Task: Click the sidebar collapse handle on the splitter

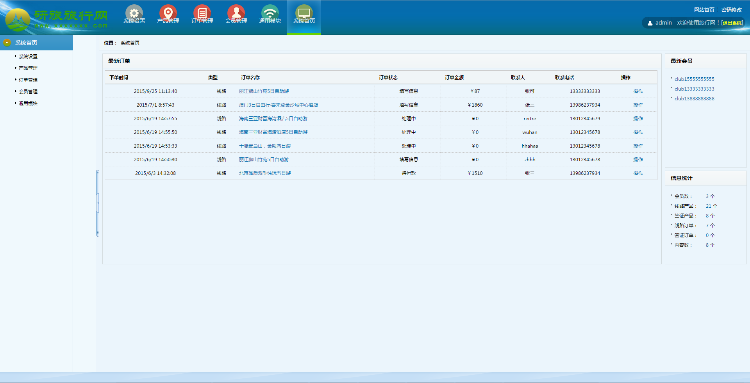Action: 98,203
